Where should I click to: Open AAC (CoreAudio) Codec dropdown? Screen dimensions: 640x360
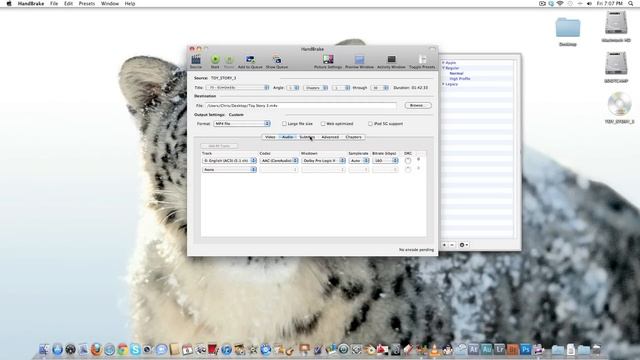279,161
